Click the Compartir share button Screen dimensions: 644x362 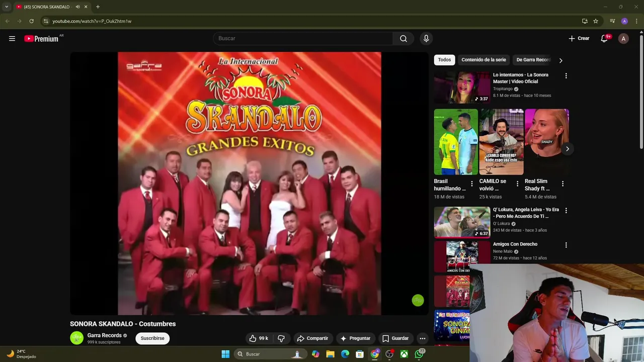[312, 338]
